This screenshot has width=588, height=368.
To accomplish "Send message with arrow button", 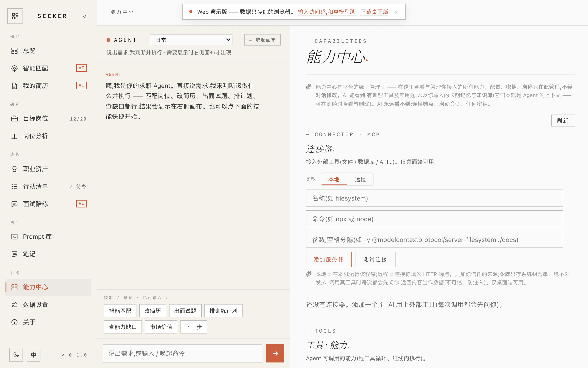I will (275, 353).
